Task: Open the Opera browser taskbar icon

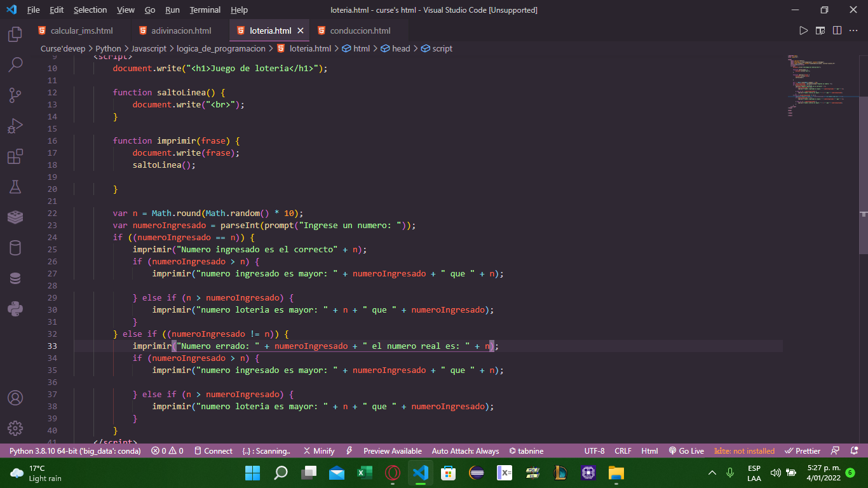Action: click(x=392, y=473)
